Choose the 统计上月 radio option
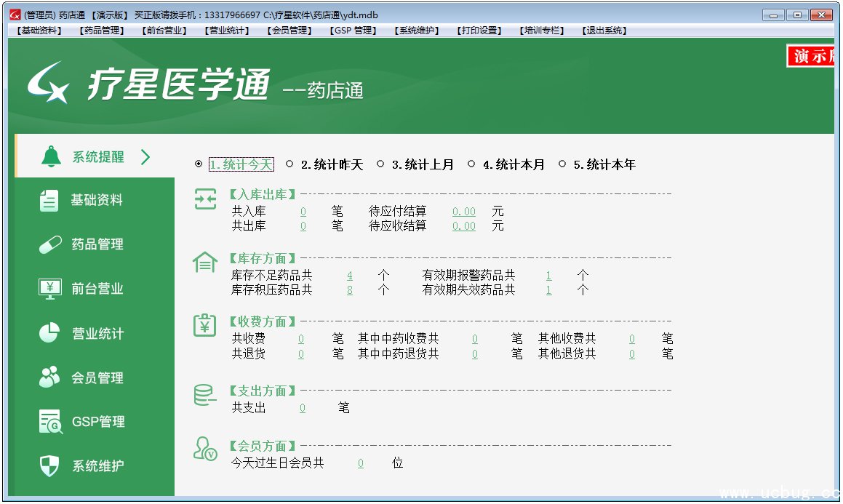The image size is (843, 504). tap(380, 164)
